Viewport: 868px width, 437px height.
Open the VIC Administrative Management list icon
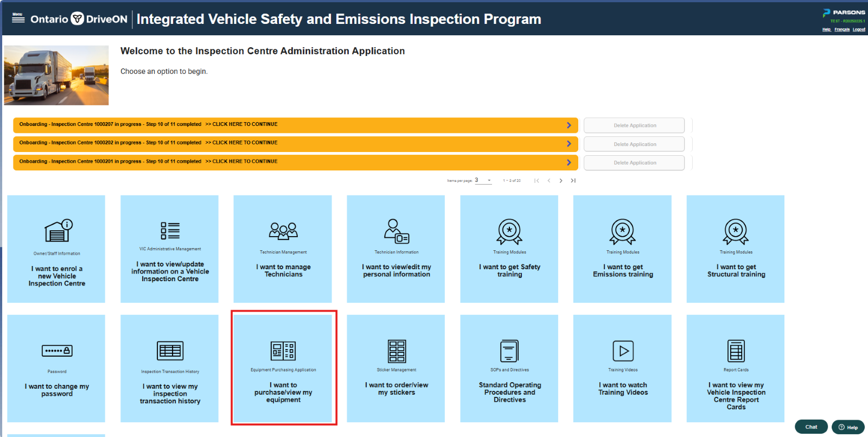pyautogui.click(x=170, y=231)
